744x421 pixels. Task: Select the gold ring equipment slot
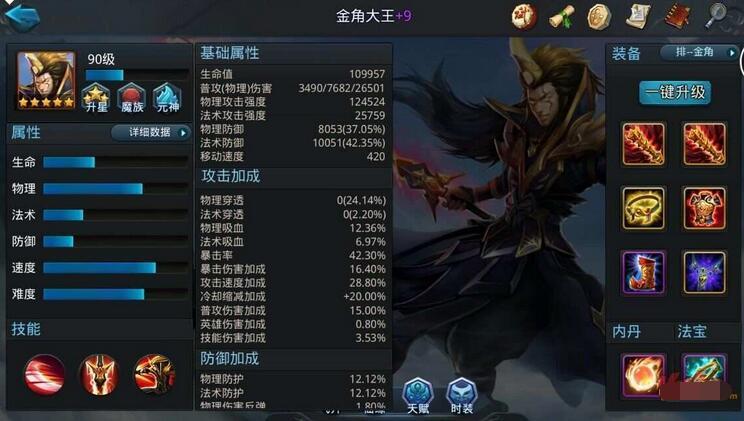click(x=643, y=208)
